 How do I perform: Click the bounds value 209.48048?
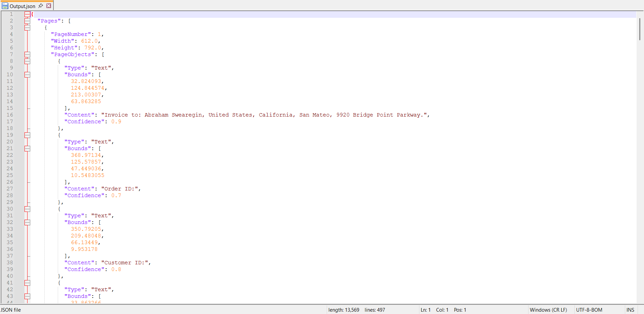86,236
